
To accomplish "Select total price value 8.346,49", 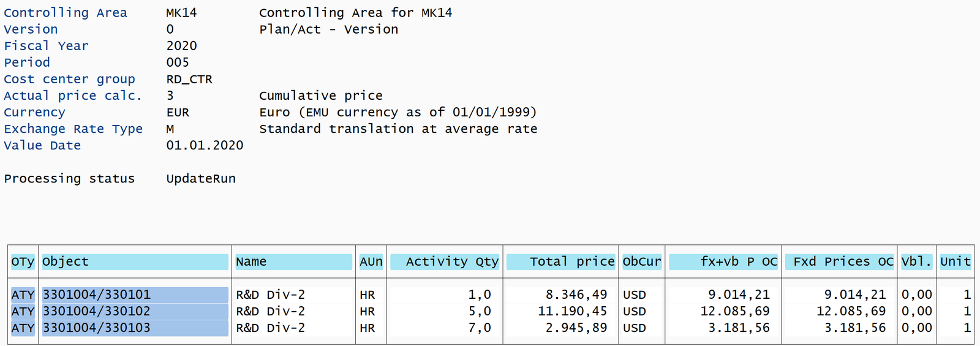I will pos(576,295).
